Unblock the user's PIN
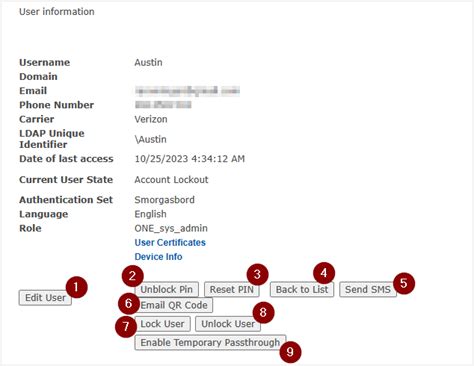 166,289
